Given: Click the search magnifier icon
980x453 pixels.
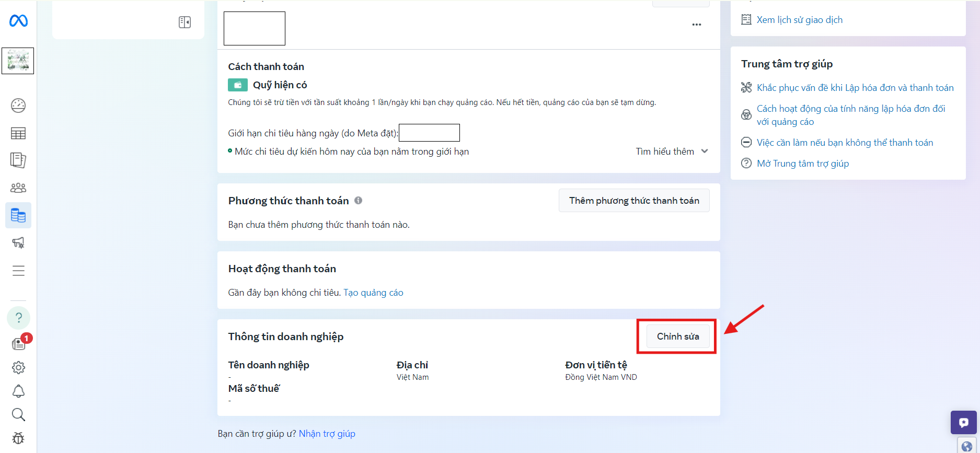Looking at the screenshot, I should coord(18,415).
